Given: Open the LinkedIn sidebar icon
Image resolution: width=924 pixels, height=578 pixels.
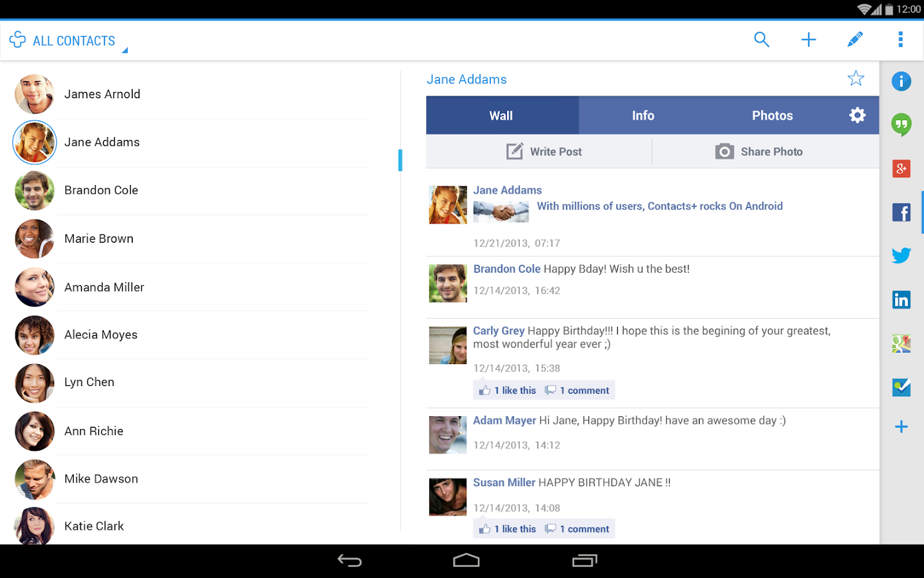Looking at the screenshot, I should (x=901, y=299).
